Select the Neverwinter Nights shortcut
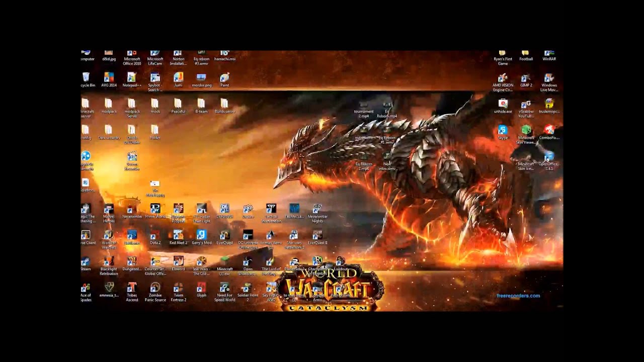 [x=317, y=213]
